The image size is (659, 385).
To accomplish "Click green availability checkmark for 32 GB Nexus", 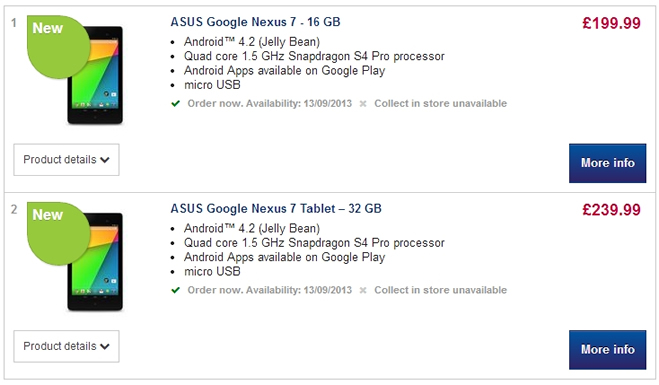I will (x=176, y=290).
